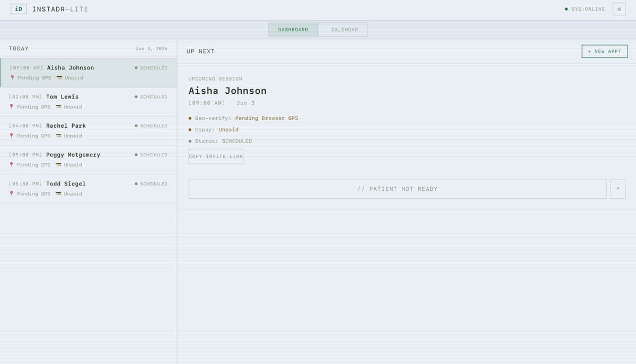Click the pin icon in Tom Lewis's row

[12, 107]
